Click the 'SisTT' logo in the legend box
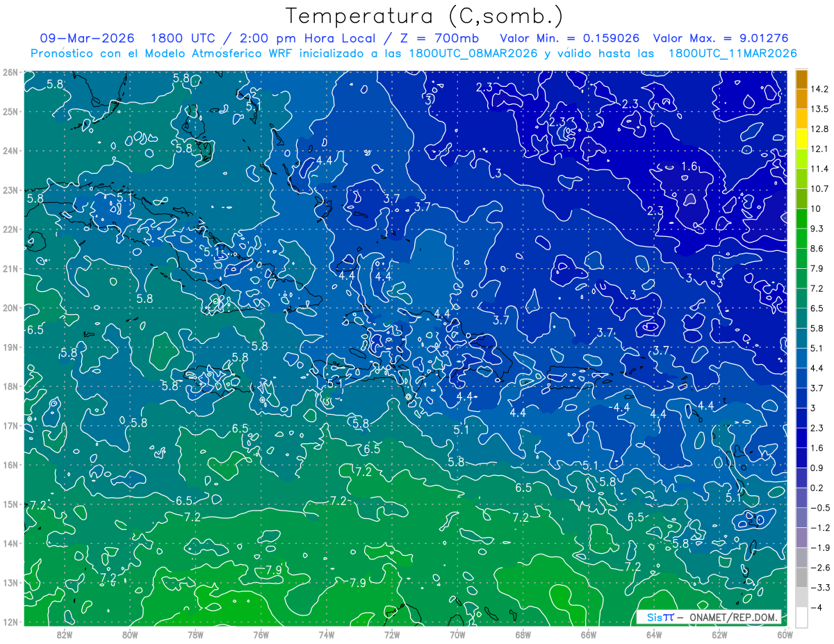 pyautogui.click(x=660, y=618)
